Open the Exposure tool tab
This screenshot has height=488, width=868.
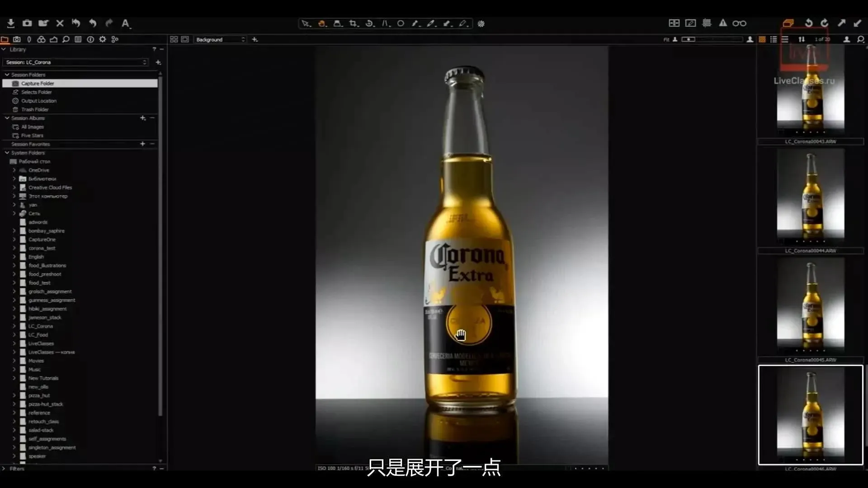pos(53,39)
